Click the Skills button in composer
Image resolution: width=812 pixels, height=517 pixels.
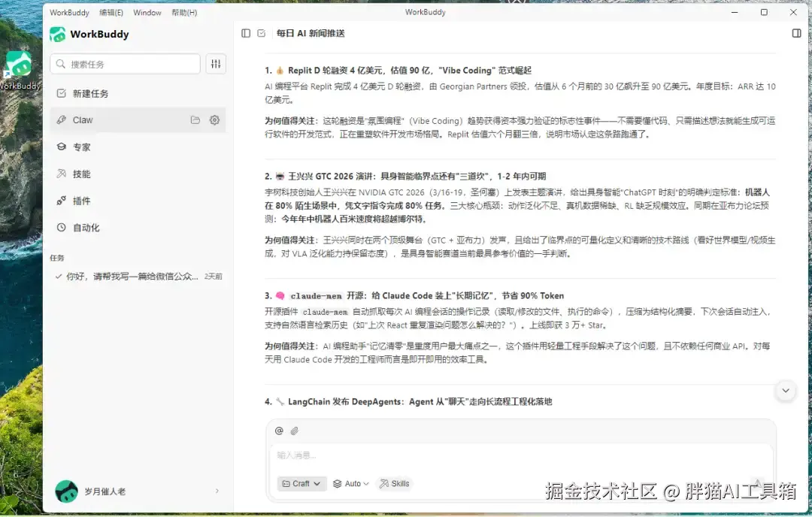(394, 483)
